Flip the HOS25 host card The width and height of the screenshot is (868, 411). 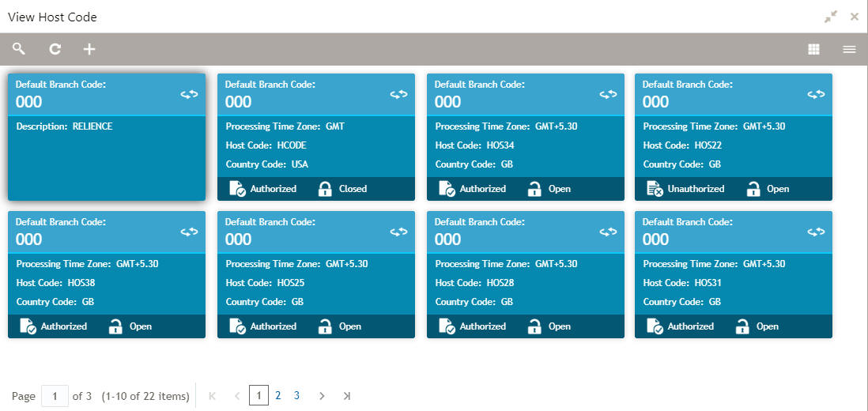pyautogui.click(x=398, y=232)
